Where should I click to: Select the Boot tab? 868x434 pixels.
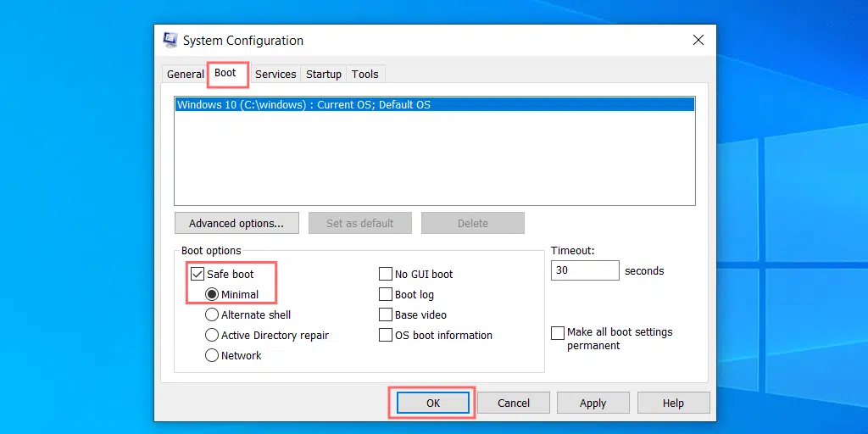click(x=225, y=73)
